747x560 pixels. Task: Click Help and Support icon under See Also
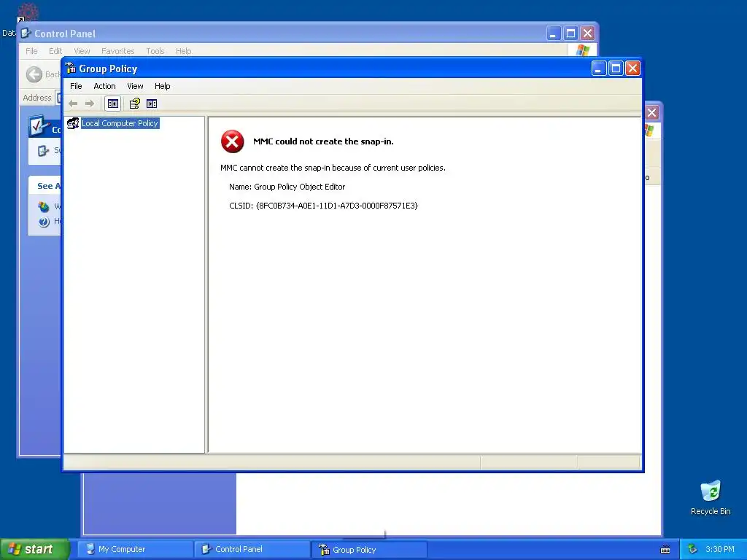[44, 222]
